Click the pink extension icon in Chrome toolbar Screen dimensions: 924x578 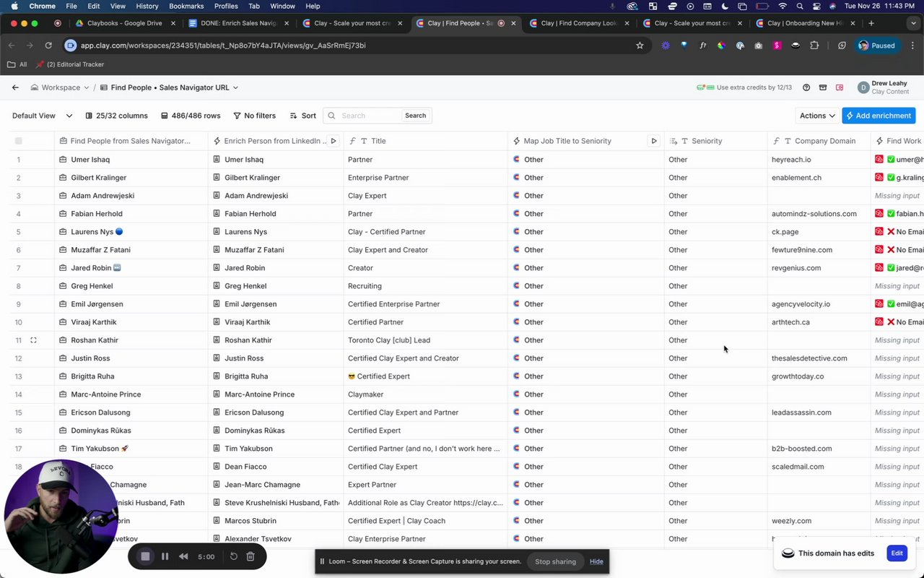[777, 46]
